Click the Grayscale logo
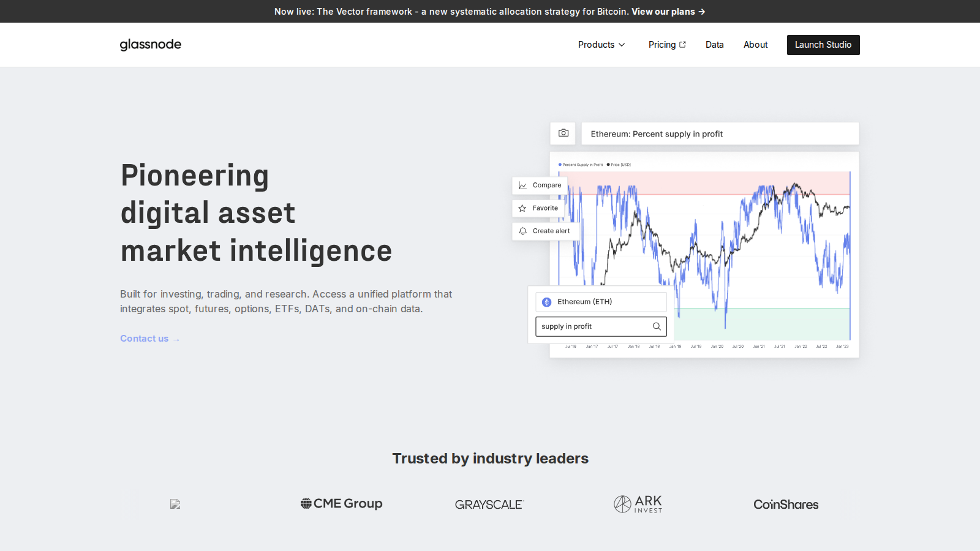 pyautogui.click(x=489, y=504)
